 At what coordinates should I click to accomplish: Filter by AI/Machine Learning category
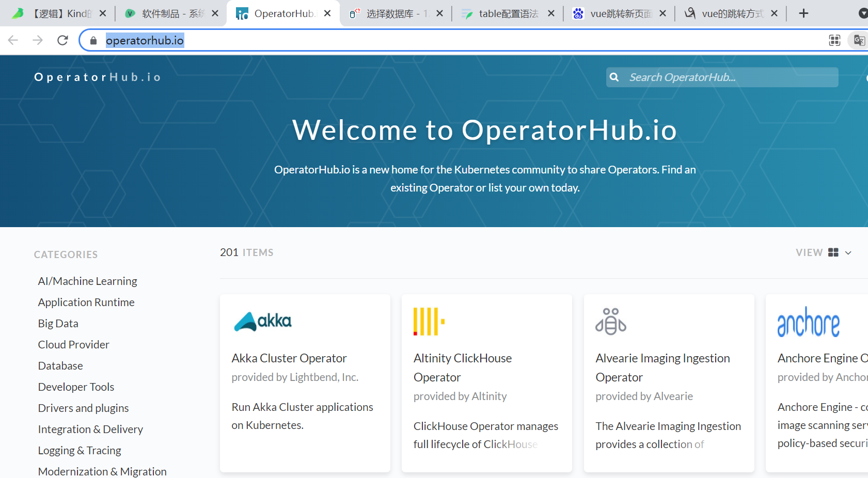click(x=87, y=281)
